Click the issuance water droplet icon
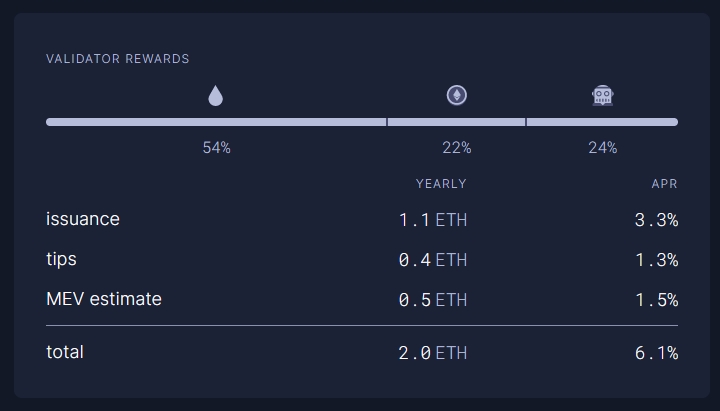Screen dimensions: 720x411 coord(216,96)
